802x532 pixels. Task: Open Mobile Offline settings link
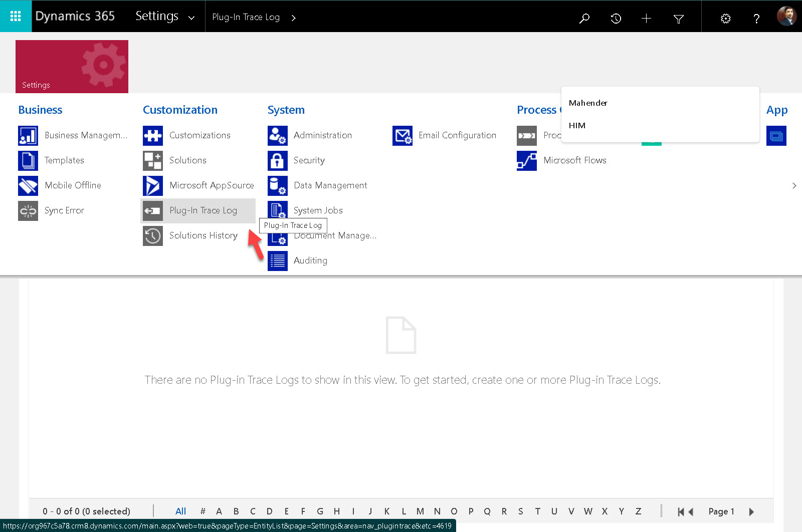pyautogui.click(x=73, y=185)
